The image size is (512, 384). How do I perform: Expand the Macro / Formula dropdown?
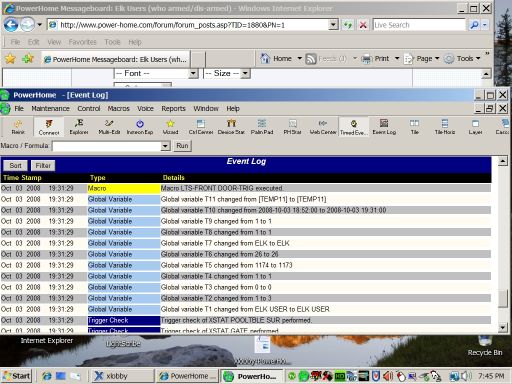tap(165, 146)
